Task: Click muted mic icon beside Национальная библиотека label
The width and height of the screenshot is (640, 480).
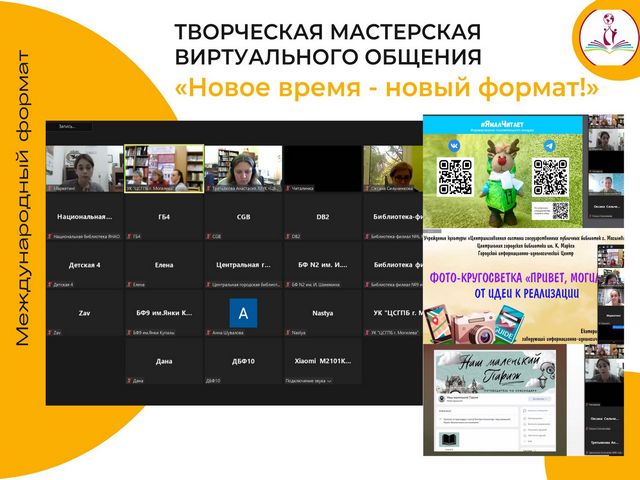Action: (x=50, y=236)
